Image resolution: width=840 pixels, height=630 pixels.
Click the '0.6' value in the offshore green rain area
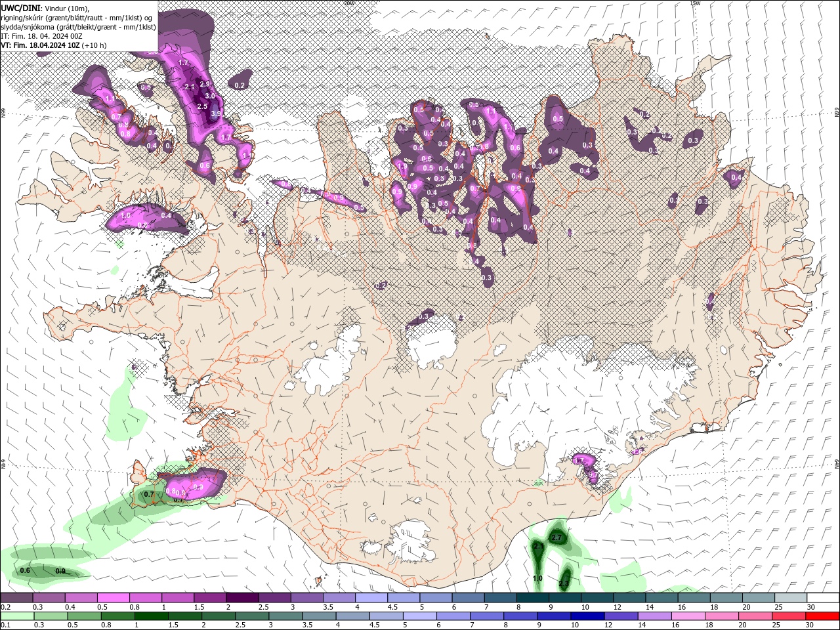coord(25,570)
